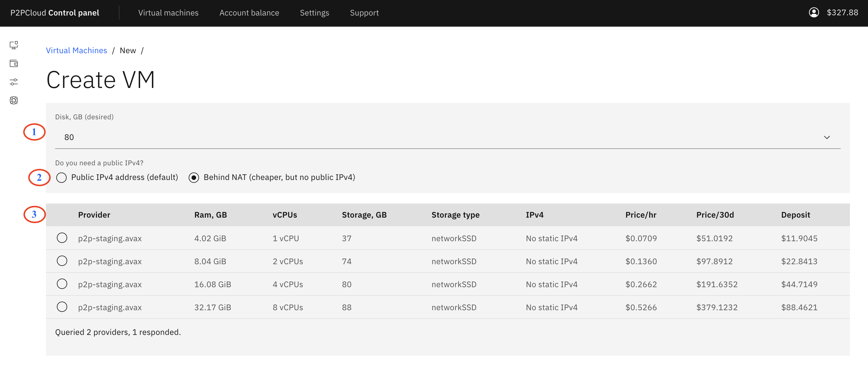Select the 16.08 GiB 4 vCPUs provider offer
The height and width of the screenshot is (374, 868).
[62, 284]
